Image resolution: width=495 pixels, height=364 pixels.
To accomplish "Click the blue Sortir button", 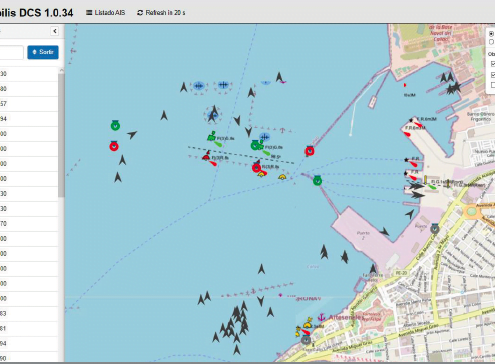I will tap(43, 52).
